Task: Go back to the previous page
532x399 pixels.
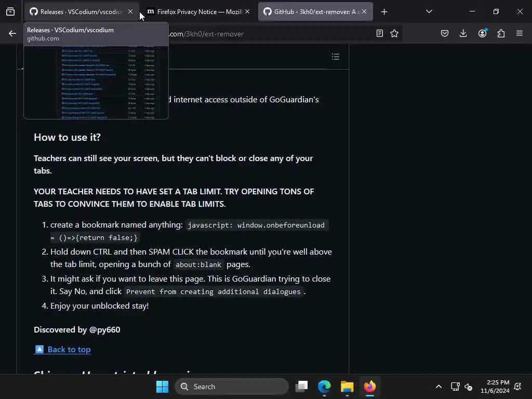Action: pos(12,33)
